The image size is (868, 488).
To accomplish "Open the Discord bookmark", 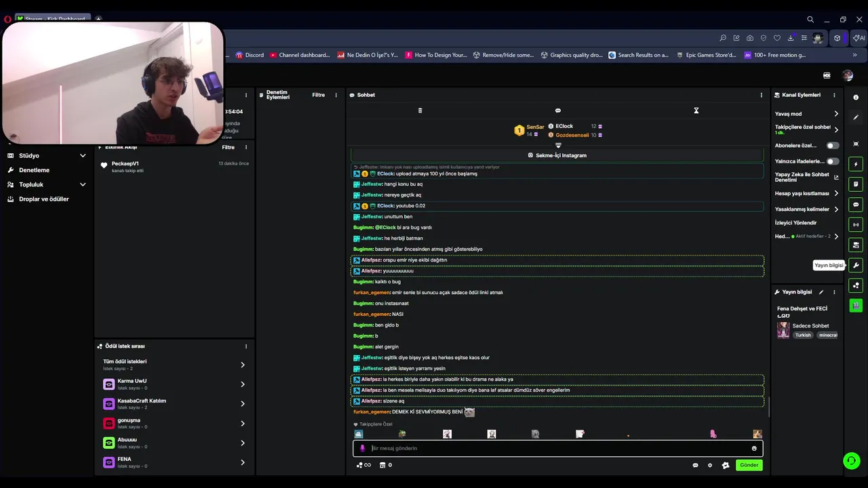I will [x=250, y=55].
